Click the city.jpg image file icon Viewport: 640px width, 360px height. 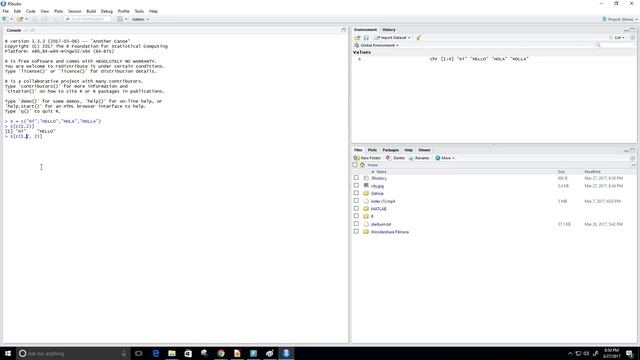click(x=366, y=186)
